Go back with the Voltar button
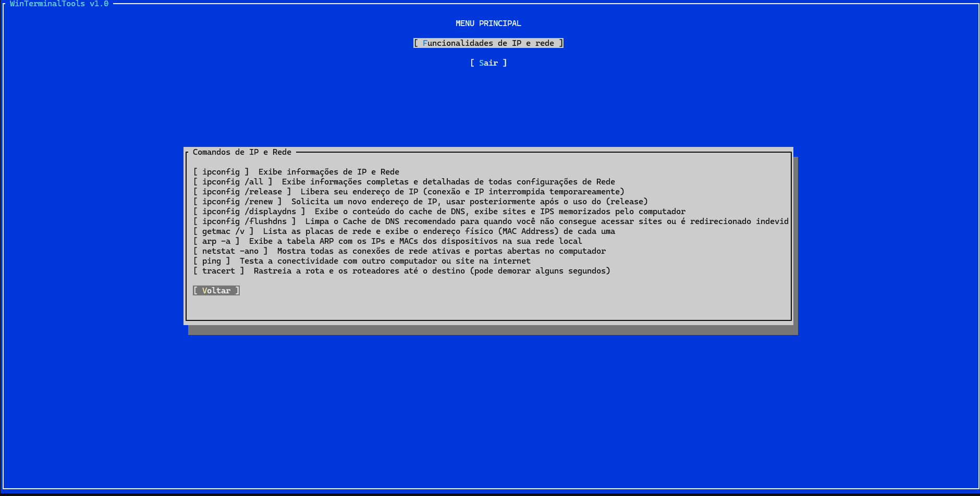This screenshot has width=980, height=496. [x=216, y=291]
